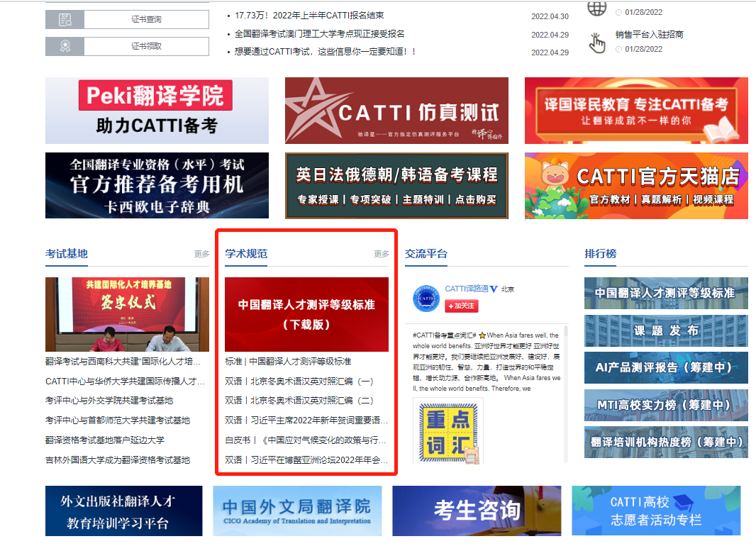Open the CATTI高校志愿者活动专栏 banner
Screen dimensions: 756x551
point(656,511)
